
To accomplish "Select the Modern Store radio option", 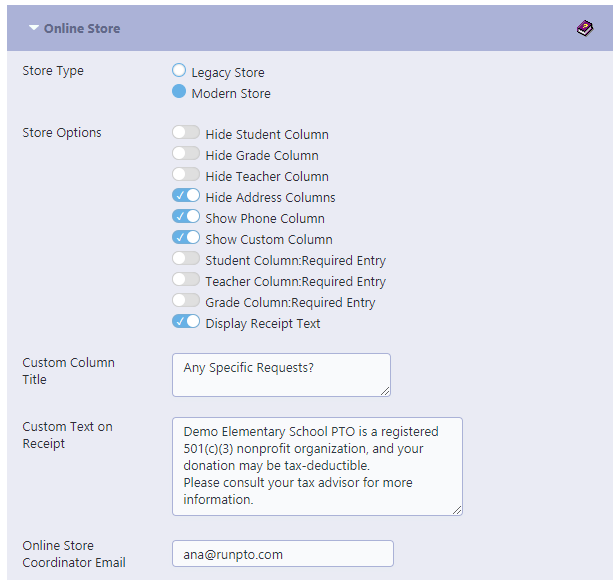I will click(x=179, y=91).
